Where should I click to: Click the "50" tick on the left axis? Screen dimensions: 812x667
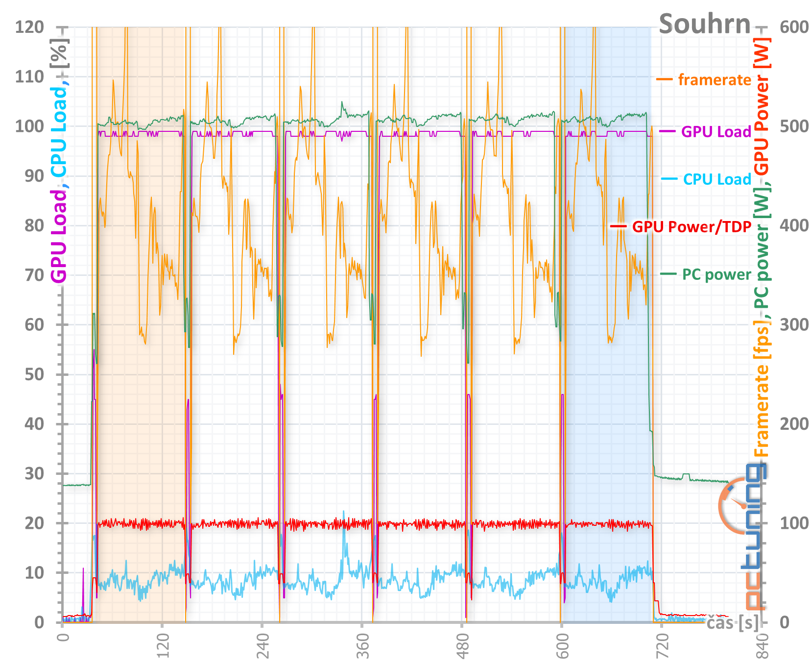pos(34,374)
